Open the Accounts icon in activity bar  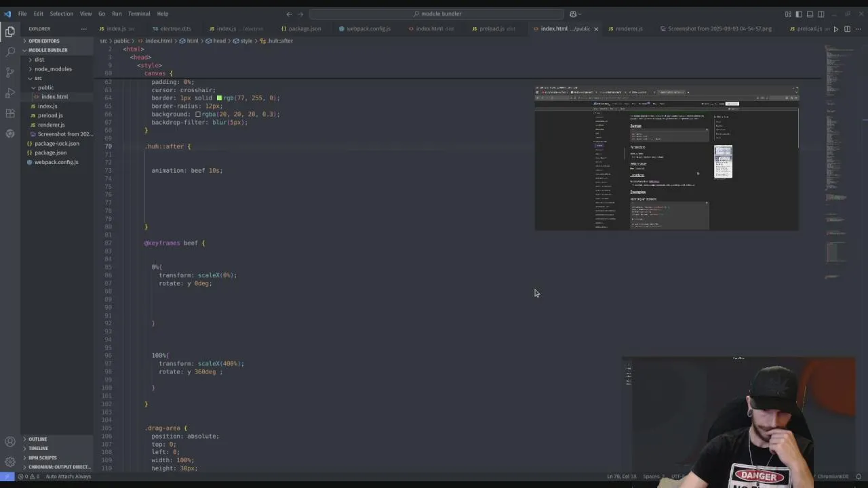pos(10,442)
